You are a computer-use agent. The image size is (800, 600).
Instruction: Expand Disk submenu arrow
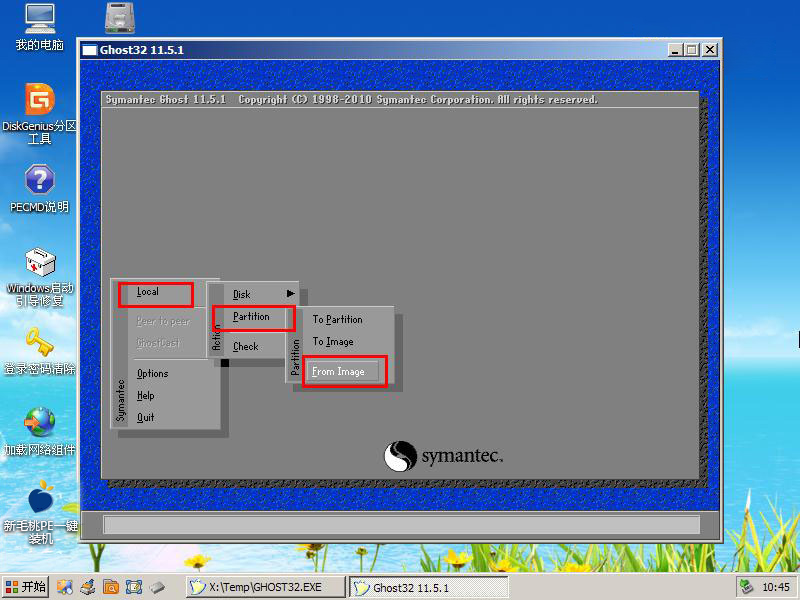(290, 293)
